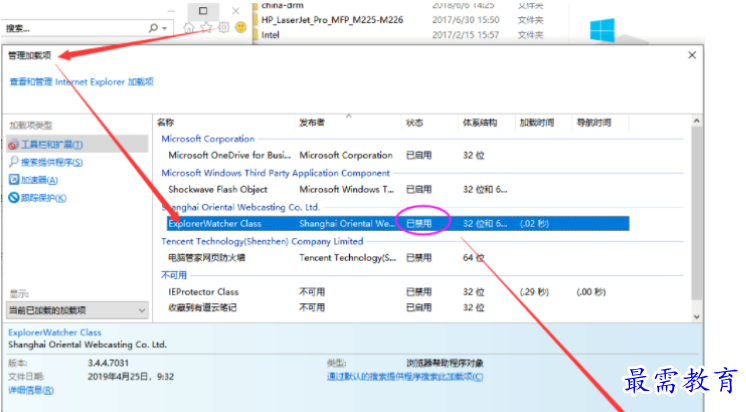Screen dimensions: 746x412
Task: Select ExplorerWatcher Class row
Action: point(398,224)
